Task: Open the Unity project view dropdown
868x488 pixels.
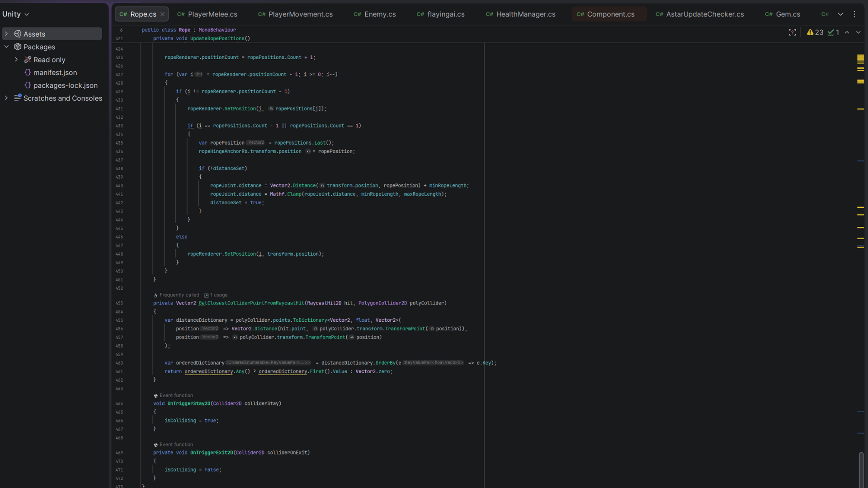Action: [15, 14]
